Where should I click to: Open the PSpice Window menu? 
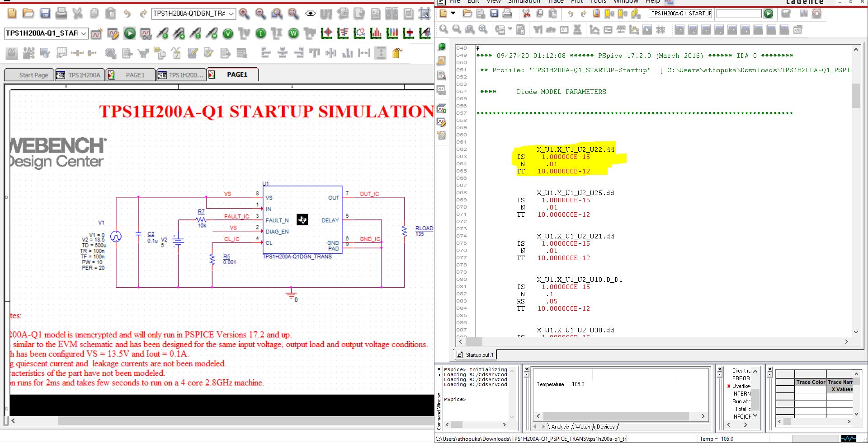(x=626, y=1)
